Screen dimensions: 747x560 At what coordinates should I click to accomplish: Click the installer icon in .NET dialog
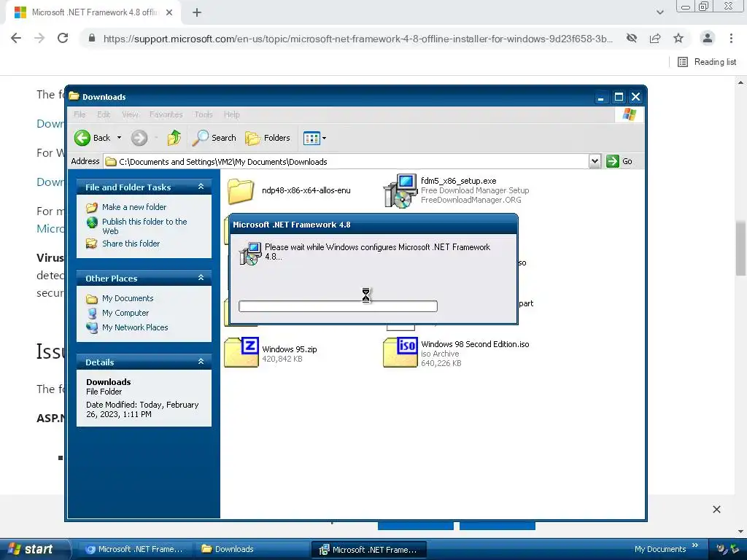(250, 254)
